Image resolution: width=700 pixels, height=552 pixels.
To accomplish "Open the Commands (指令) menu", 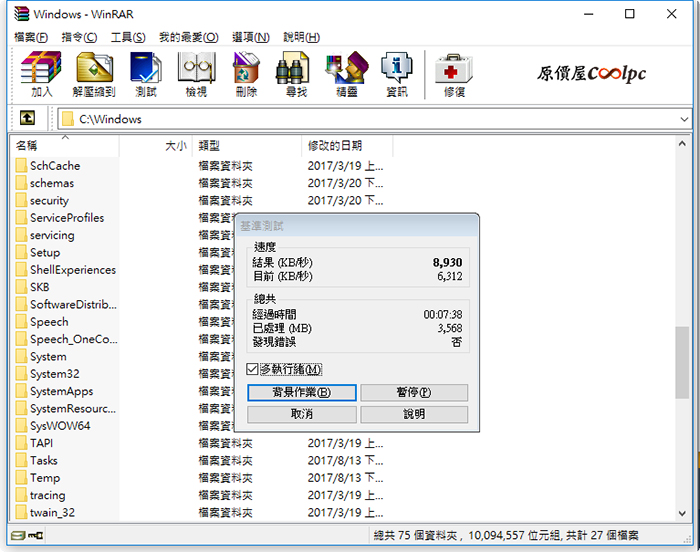I will click(x=79, y=37).
